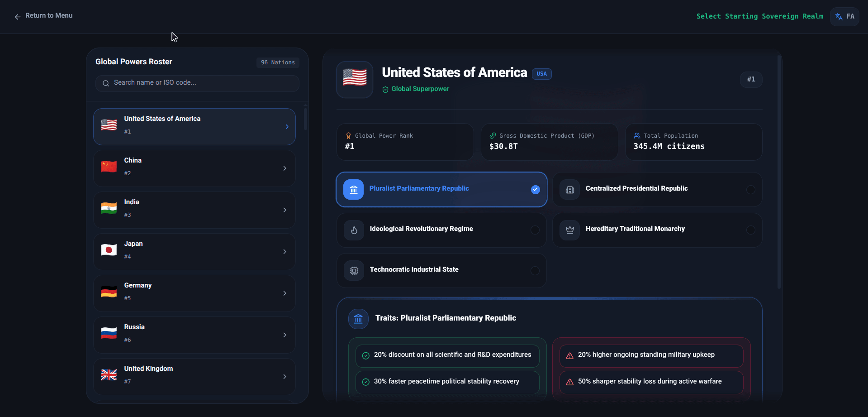Open the Germany row chevron

285,293
